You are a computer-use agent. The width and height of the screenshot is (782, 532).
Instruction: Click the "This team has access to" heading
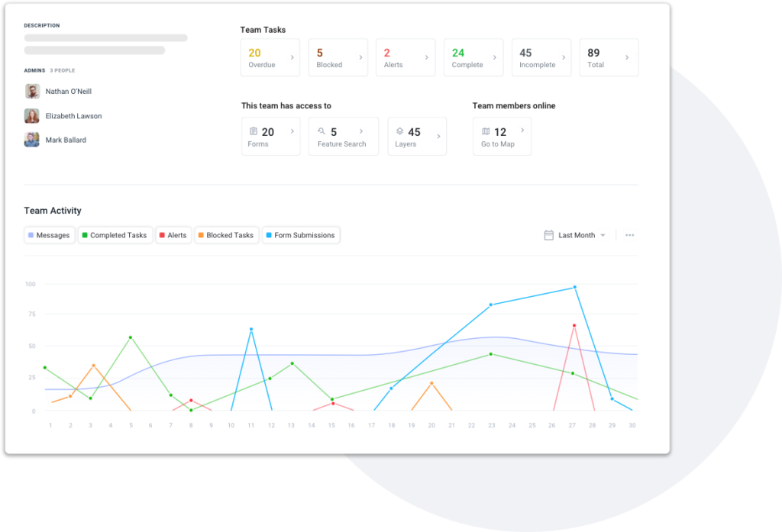(286, 105)
